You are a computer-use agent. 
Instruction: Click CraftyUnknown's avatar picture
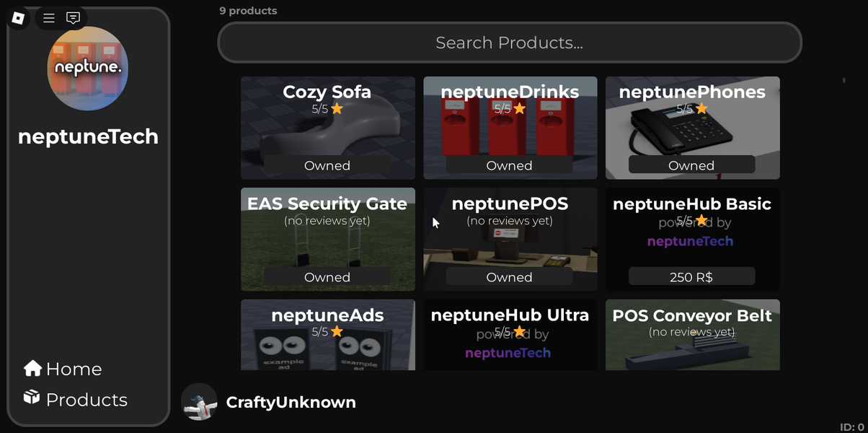tap(199, 402)
